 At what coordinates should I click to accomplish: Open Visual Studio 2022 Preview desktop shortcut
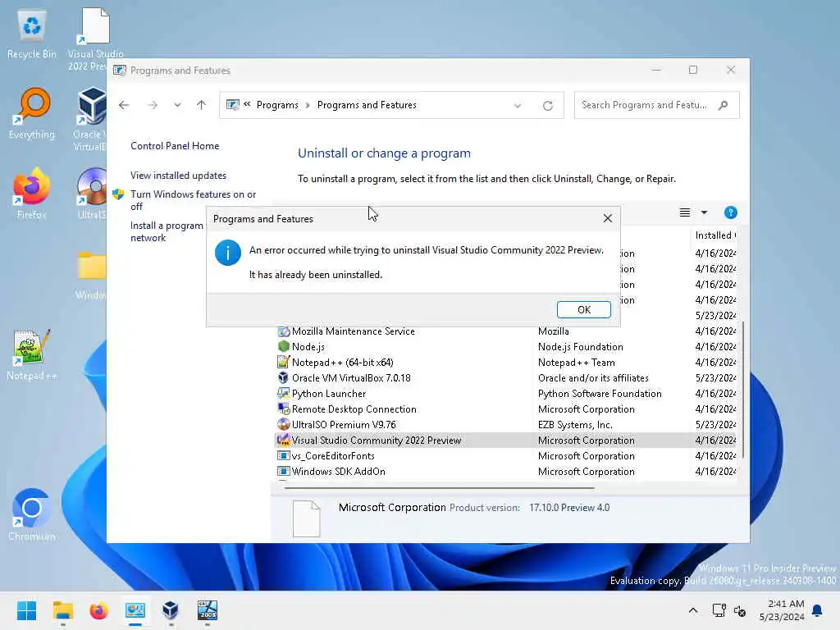(x=95, y=39)
